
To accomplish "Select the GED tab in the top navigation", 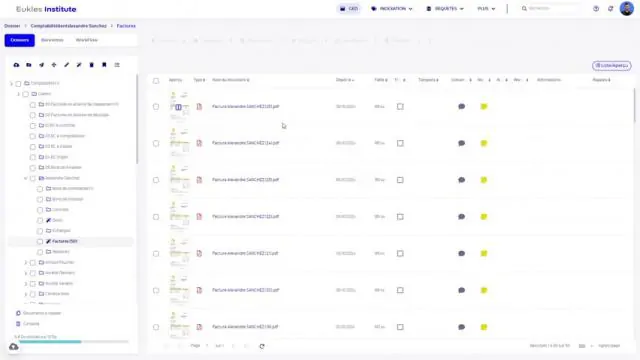I will point(349,9).
